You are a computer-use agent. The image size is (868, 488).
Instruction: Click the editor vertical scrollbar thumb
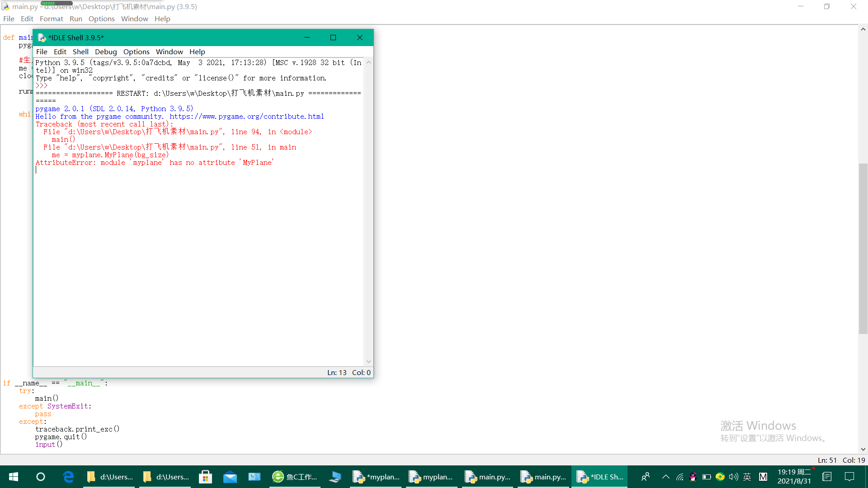point(863,249)
